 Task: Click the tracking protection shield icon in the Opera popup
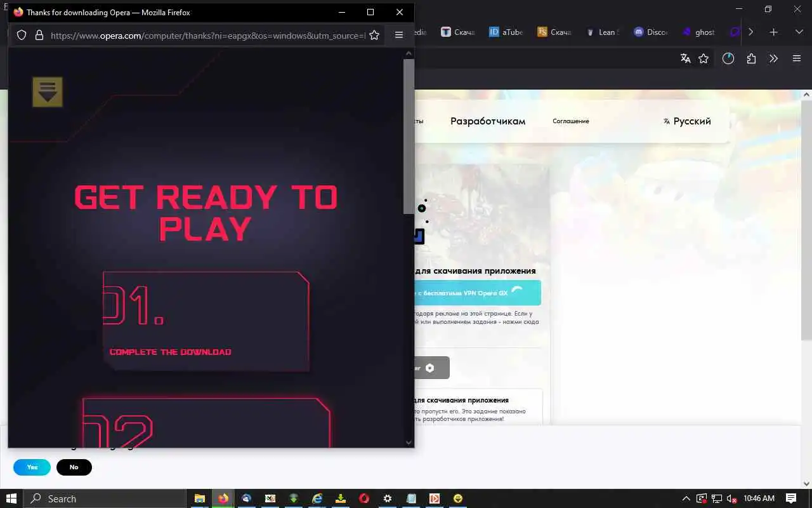point(22,36)
